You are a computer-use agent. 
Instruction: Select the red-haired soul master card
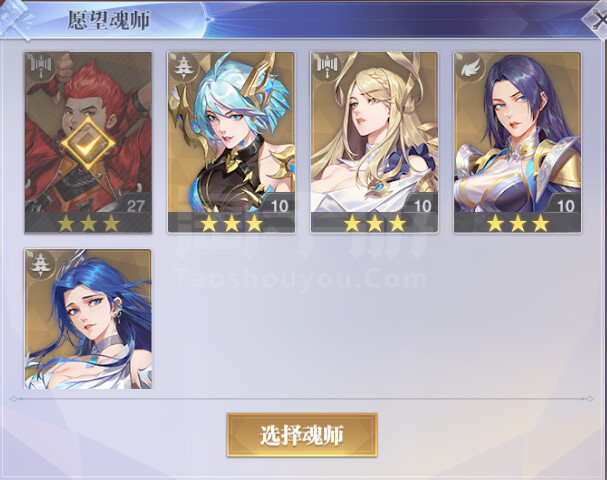pos(88,142)
